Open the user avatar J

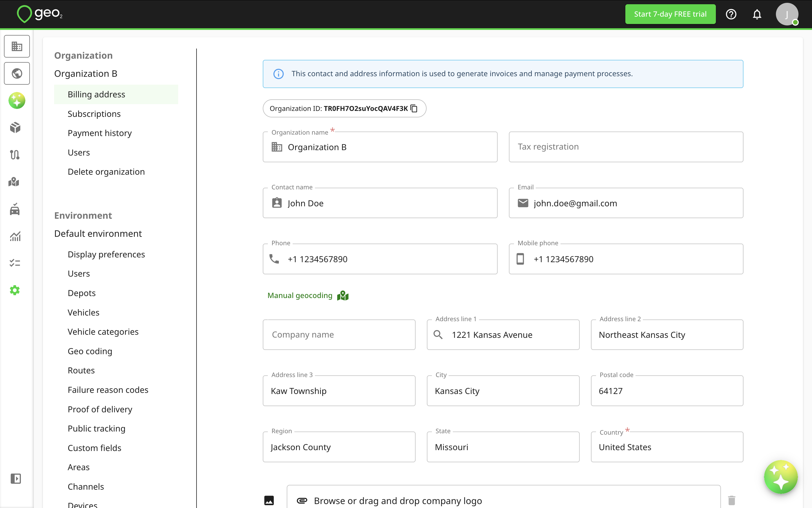(x=787, y=14)
